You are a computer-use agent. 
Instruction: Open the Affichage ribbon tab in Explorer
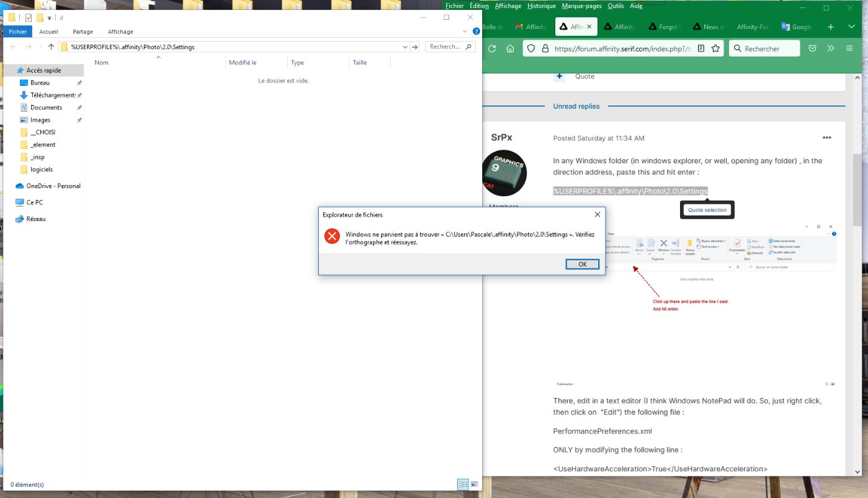pos(120,32)
